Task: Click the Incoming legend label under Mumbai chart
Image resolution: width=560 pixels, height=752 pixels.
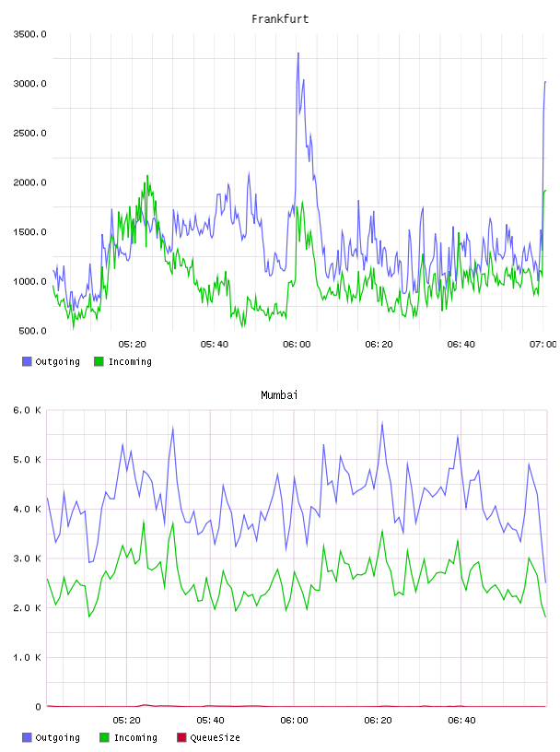Action: [x=135, y=738]
